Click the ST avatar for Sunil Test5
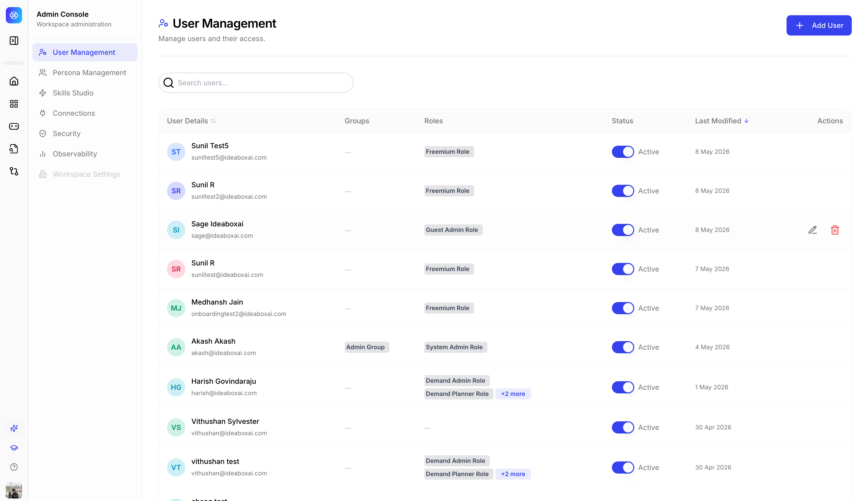868x501 pixels. coord(176,152)
